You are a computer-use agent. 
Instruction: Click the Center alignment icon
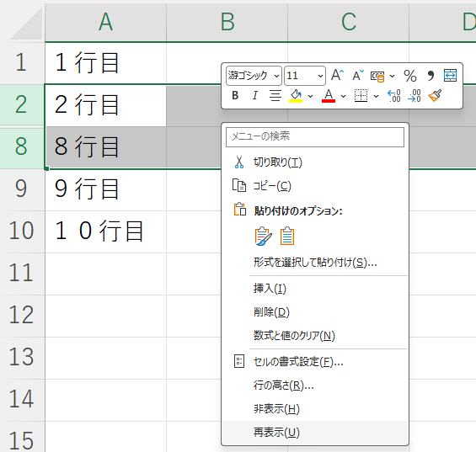(275, 96)
